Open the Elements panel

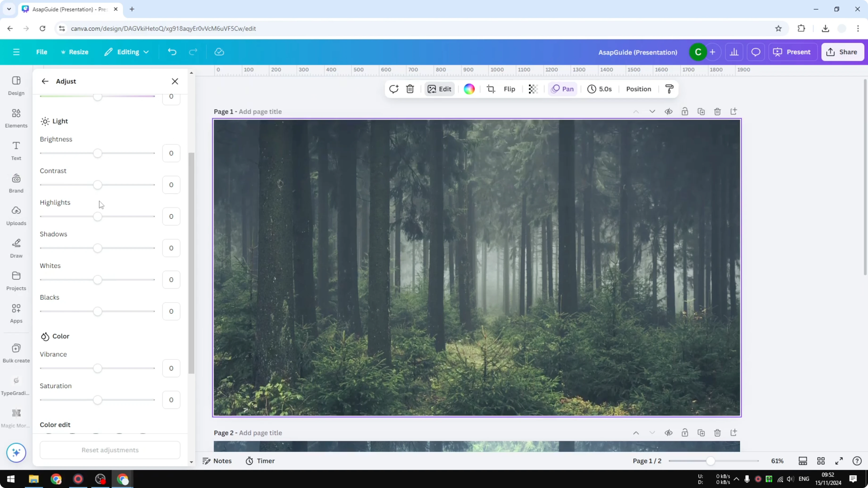coord(16,118)
